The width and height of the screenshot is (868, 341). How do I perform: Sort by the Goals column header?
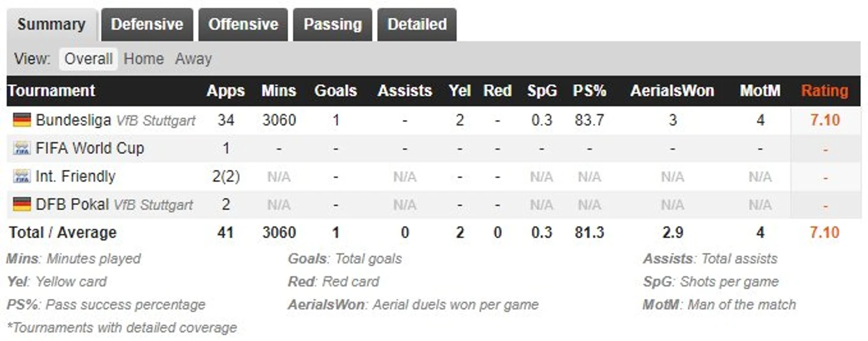(336, 91)
